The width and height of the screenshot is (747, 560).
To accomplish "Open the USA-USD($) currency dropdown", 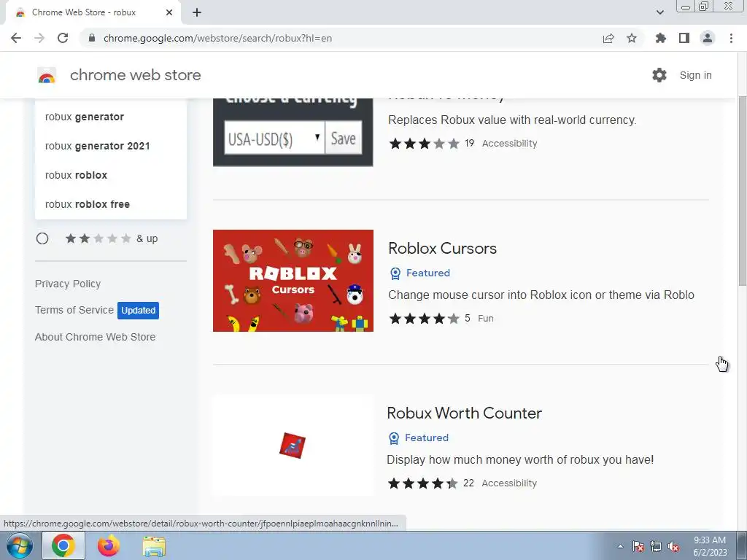I will pyautogui.click(x=274, y=139).
